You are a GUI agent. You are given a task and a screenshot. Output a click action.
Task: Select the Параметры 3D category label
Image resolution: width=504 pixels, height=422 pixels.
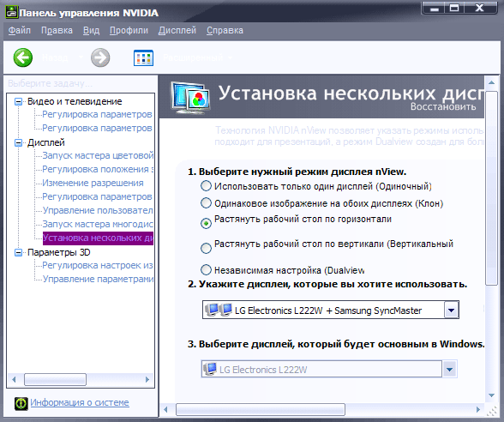[59, 252]
